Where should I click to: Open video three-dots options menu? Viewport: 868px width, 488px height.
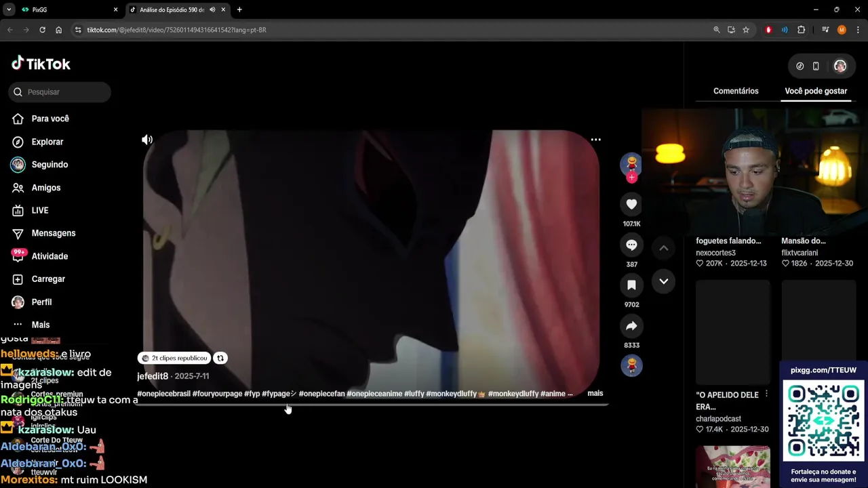(595, 140)
